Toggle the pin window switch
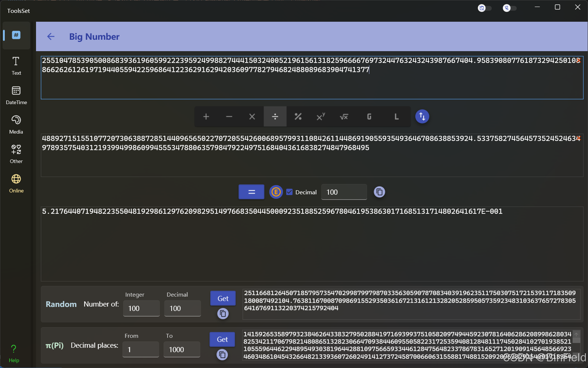The image size is (588, 368). pyautogui.click(x=509, y=8)
